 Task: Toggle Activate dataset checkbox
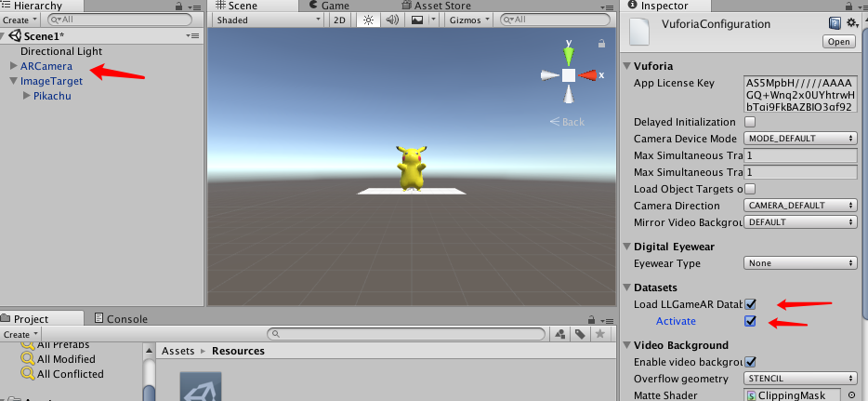(x=750, y=321)
